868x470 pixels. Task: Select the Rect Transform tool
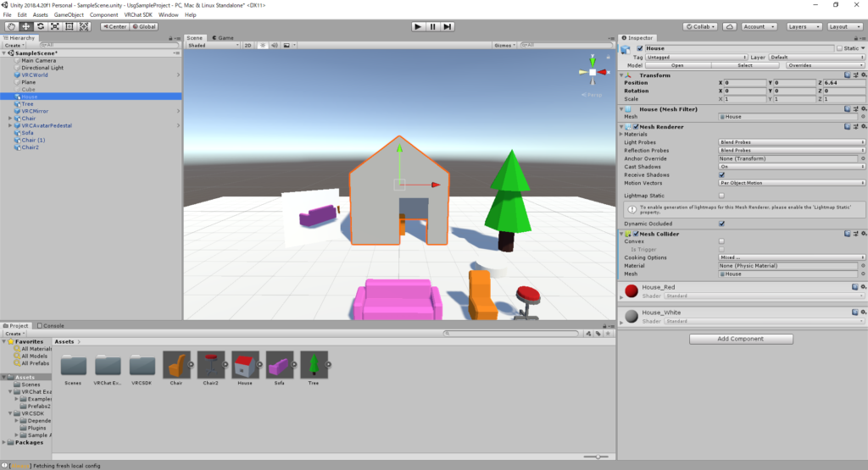[70, 26]
